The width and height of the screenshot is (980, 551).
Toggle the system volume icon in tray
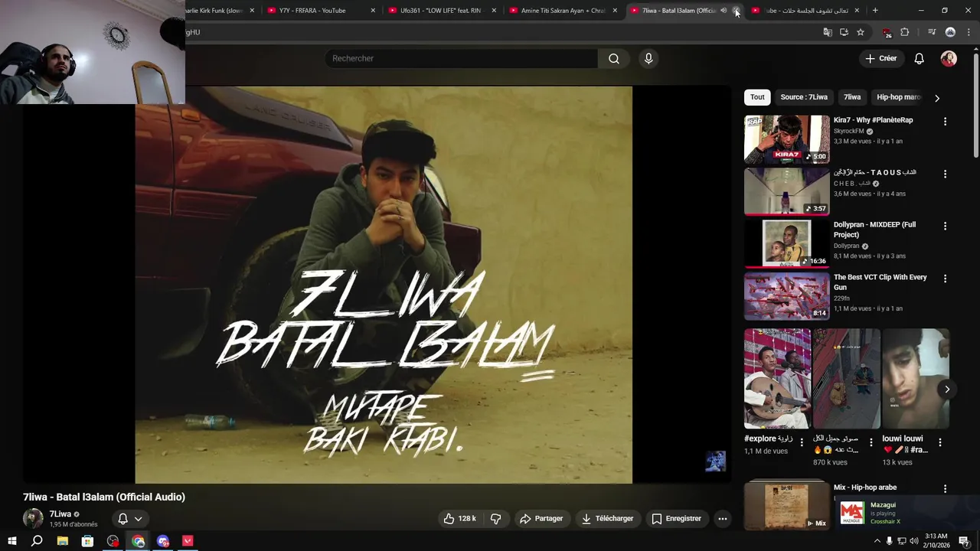coord(914,541)
